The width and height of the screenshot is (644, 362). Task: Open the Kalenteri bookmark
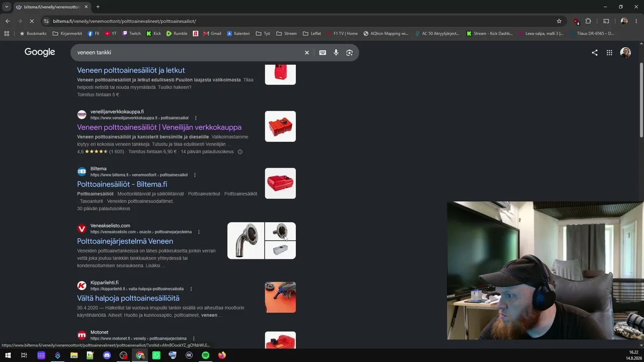tap(238, 34)
